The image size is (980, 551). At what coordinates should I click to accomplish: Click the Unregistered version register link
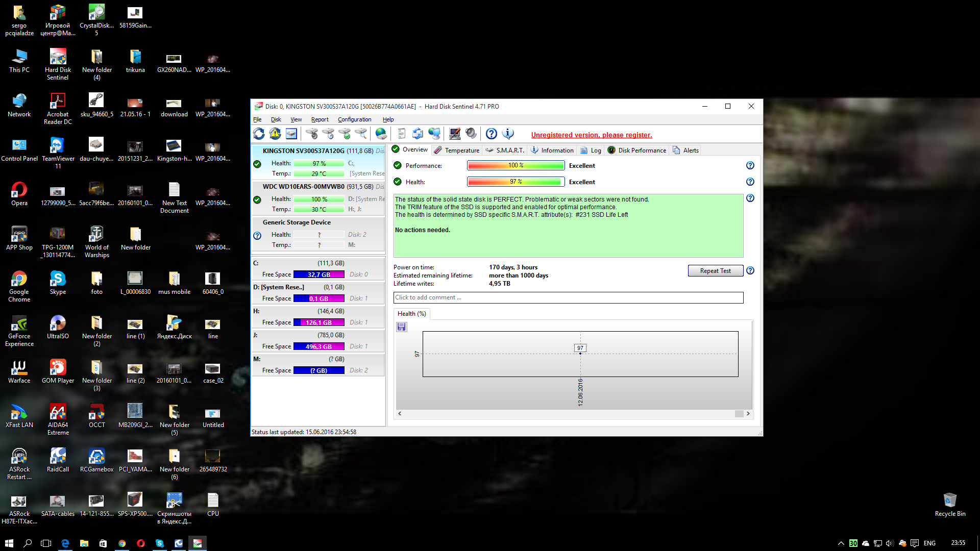tap(591, 135)
